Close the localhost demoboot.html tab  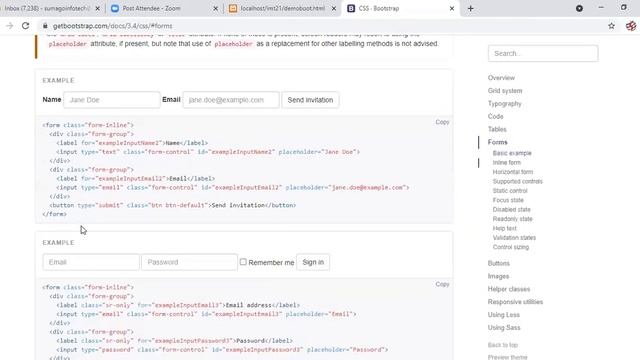click(333, 8)
